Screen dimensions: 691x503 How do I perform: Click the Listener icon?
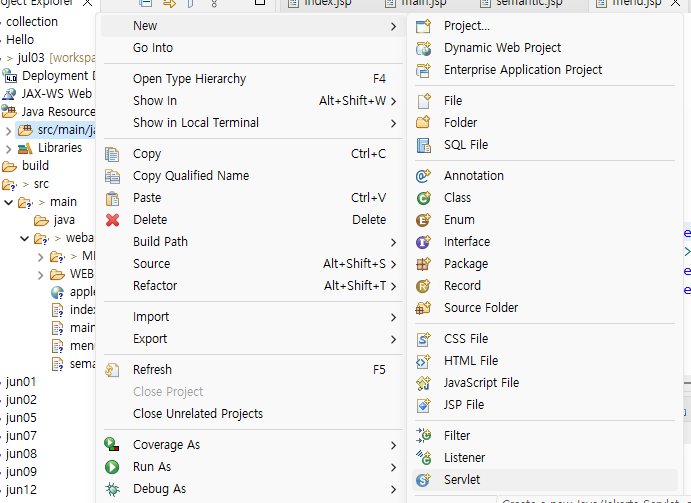point(424,458)
